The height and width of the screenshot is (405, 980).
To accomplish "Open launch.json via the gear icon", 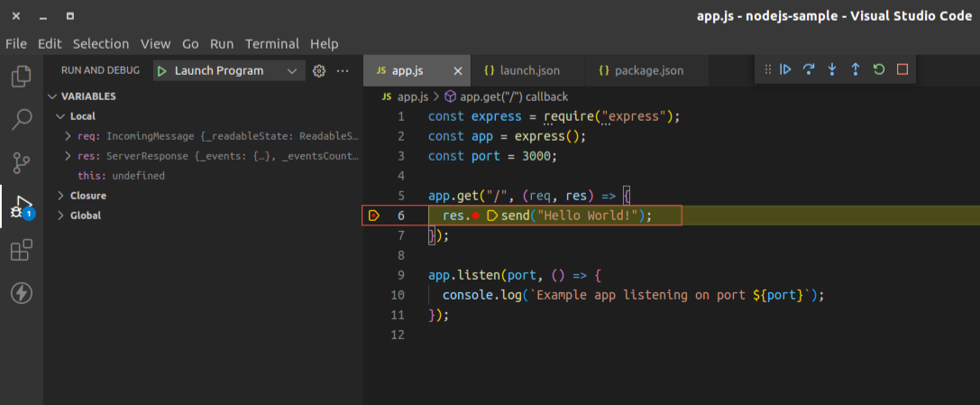I will click(319, 70).
